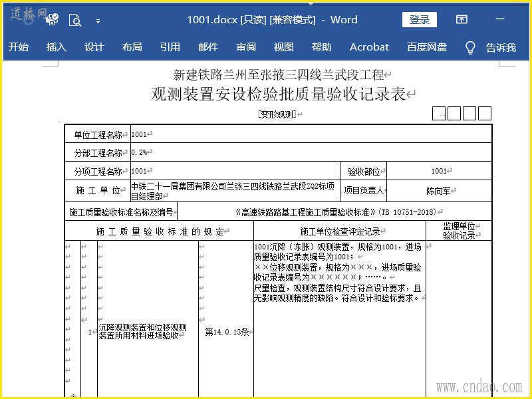Click the heading 新建铁路兰州至张掖三四线兰武段工程
Viewport: 532px width, 399px height.
[278, 74]
